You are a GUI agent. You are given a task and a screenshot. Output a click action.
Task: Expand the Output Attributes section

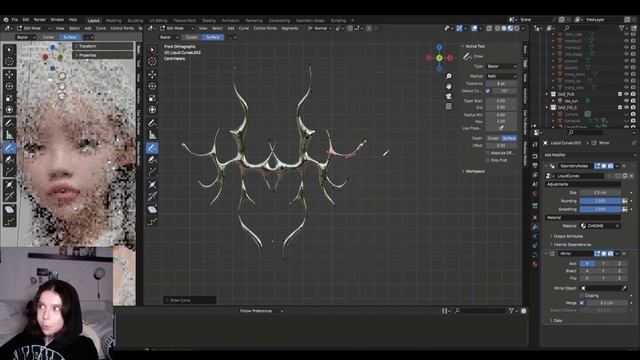tap(567, 236)
